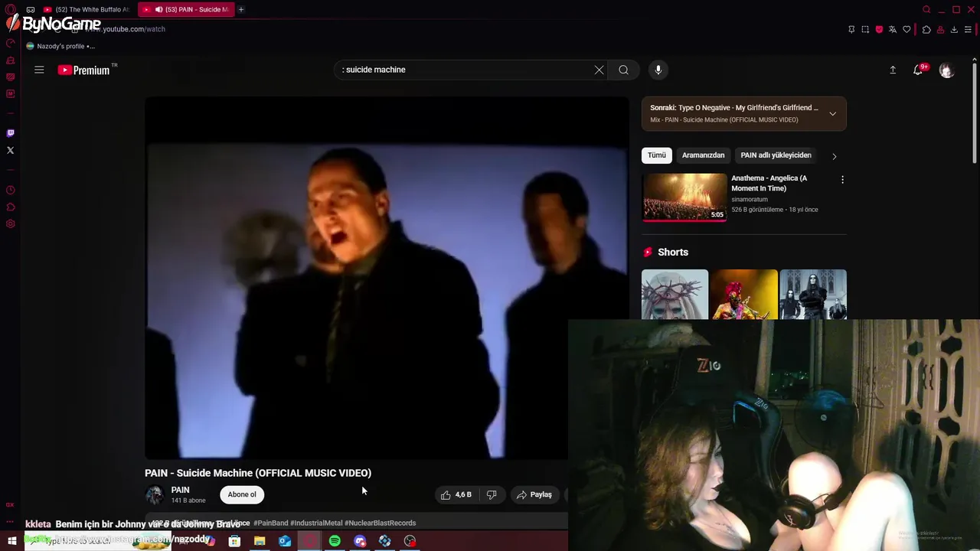
Task: Open Anathema - Angelica video thumbnail
Action: point(684,197)
